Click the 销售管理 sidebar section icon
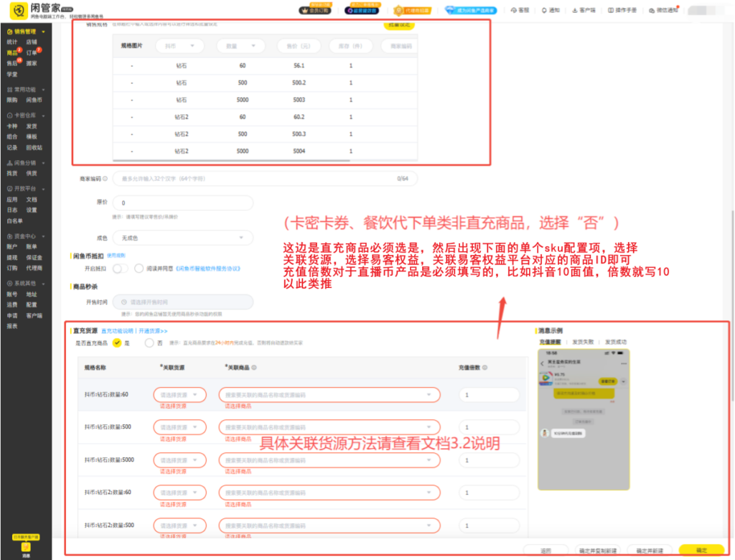 pyautogui.click(x=10, y=32)
